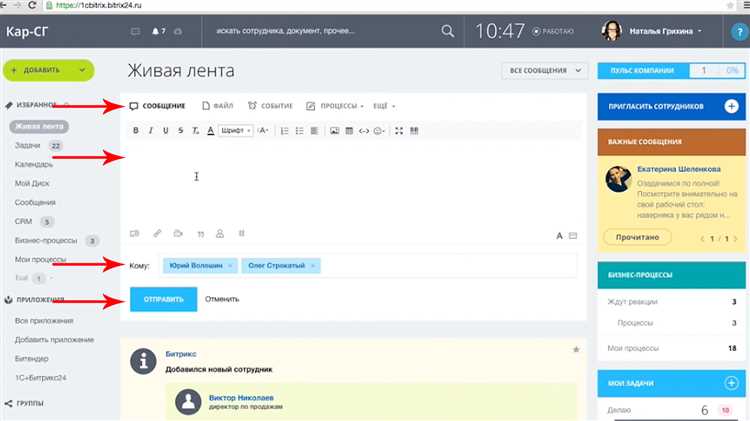Underline the selected text
The height and width of the screenshot is (421, 750).
point(165,131)
